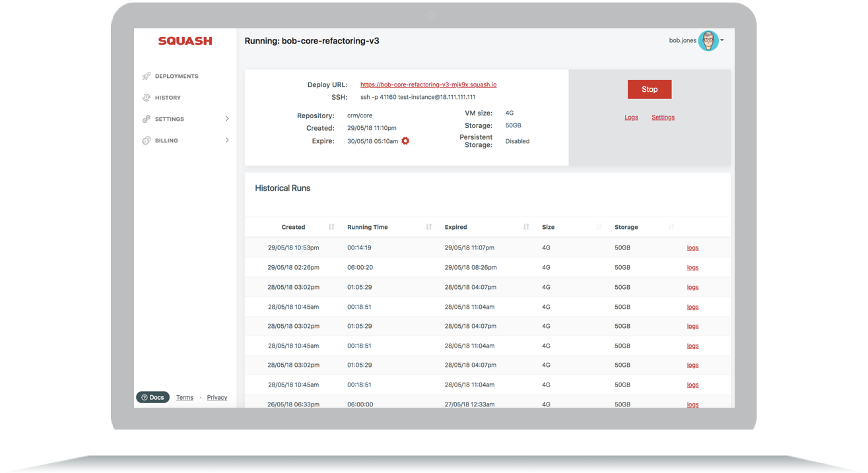Sort by the Storage column arrows
The height and width of the screenshot is (473, 868).
click(x=671, y=227)
